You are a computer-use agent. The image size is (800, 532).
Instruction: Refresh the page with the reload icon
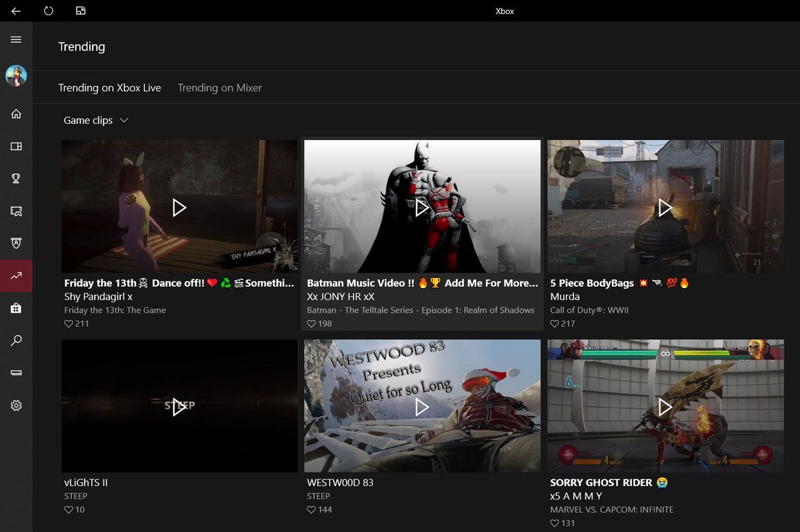pyautogui.click(x=49, y=11)
